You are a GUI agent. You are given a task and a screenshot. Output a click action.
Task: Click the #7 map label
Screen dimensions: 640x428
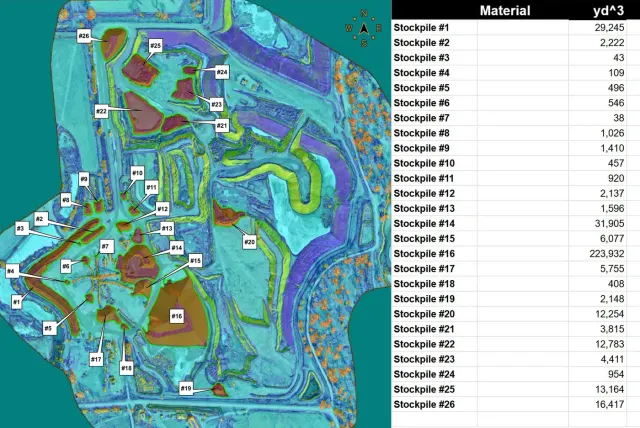(106, 246)
